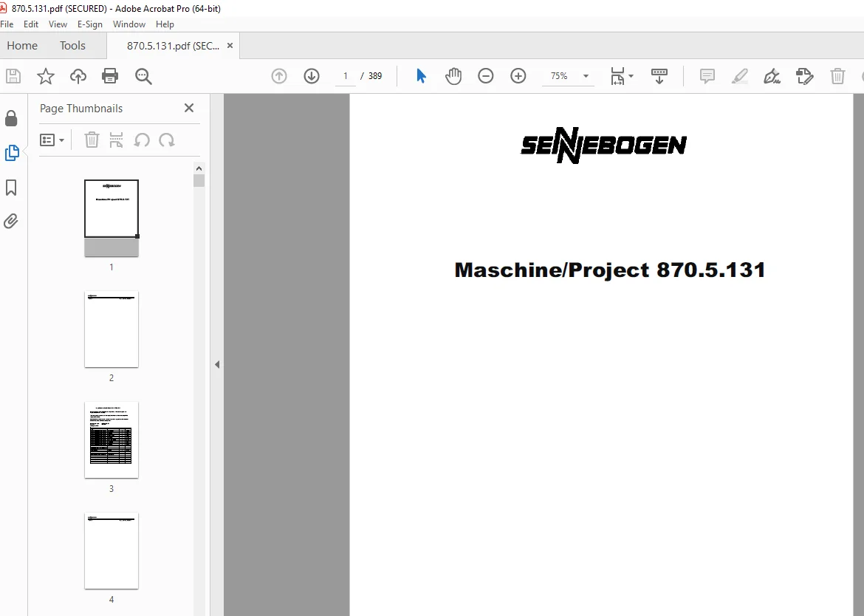This screenshot has width=864, height=616.
Task: Open the thumbnails options dropdown
Action: point(52,140)
